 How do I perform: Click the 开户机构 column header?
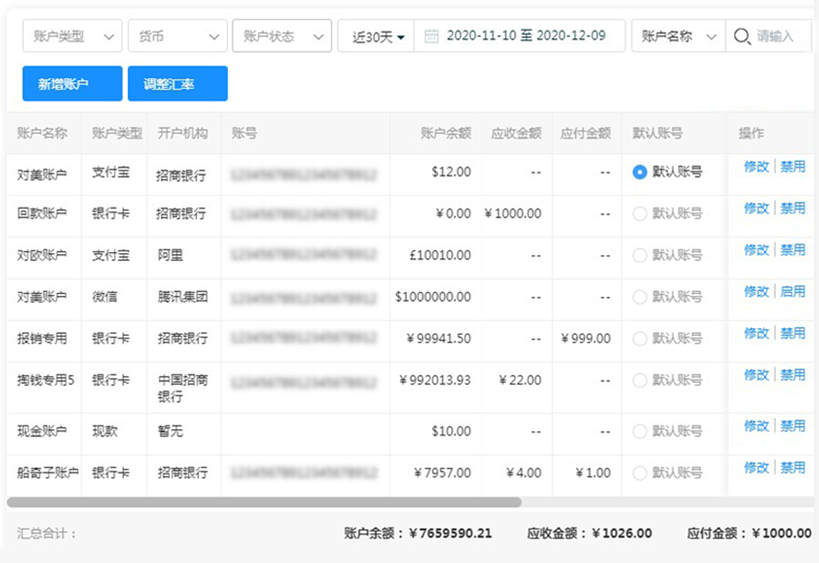183,133
